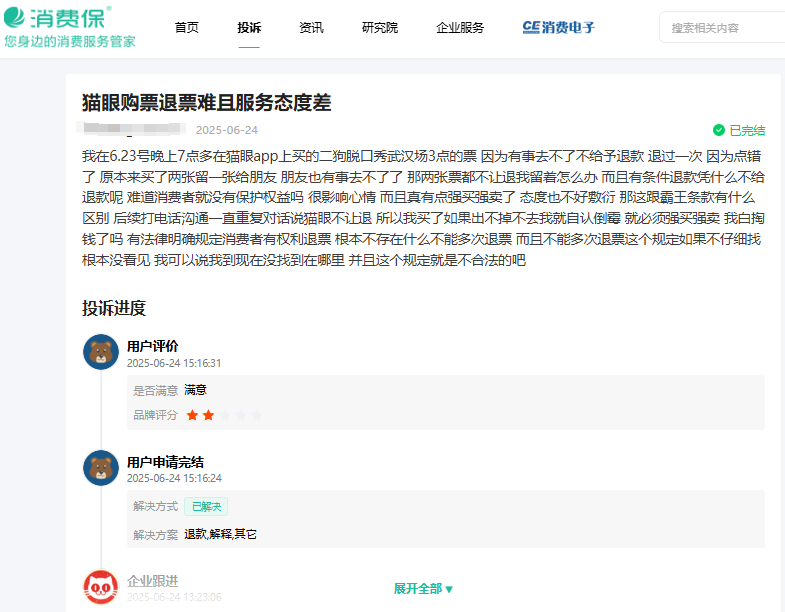Click the CE消费电子 logo link
Viewport: 785px width, 612px height.
(558, 28)
